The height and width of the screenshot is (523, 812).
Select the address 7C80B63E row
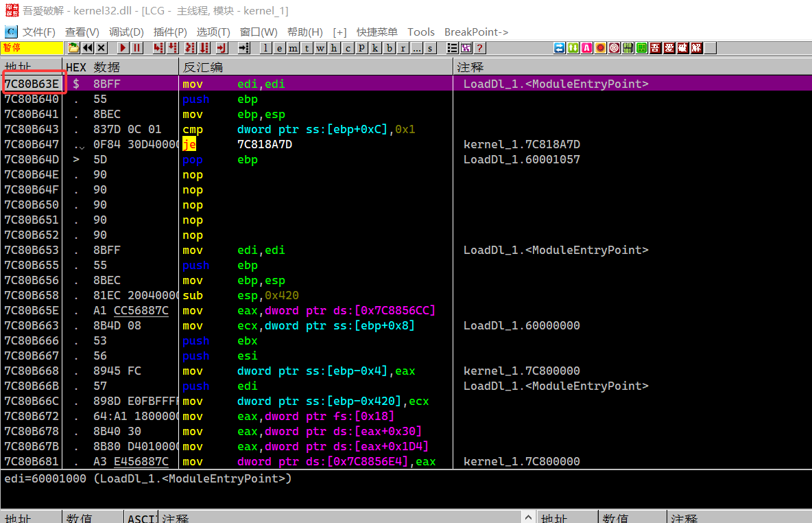[x=32, y=84]
